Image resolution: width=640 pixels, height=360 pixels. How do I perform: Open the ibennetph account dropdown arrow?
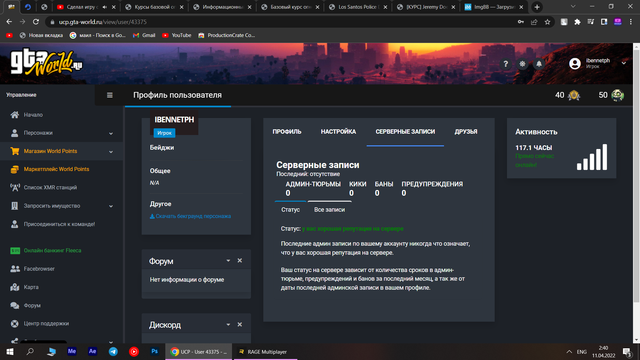coord(623,63)
